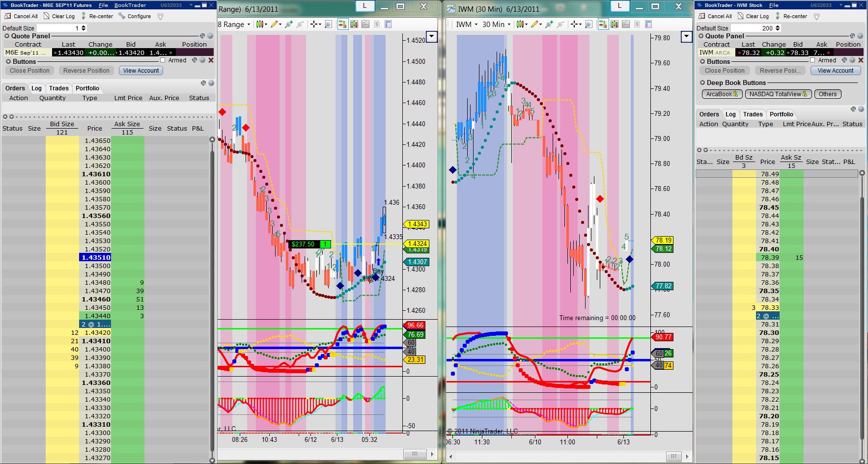Switch to Log tab in M6E BookTrader

click(x=36, y=88)
